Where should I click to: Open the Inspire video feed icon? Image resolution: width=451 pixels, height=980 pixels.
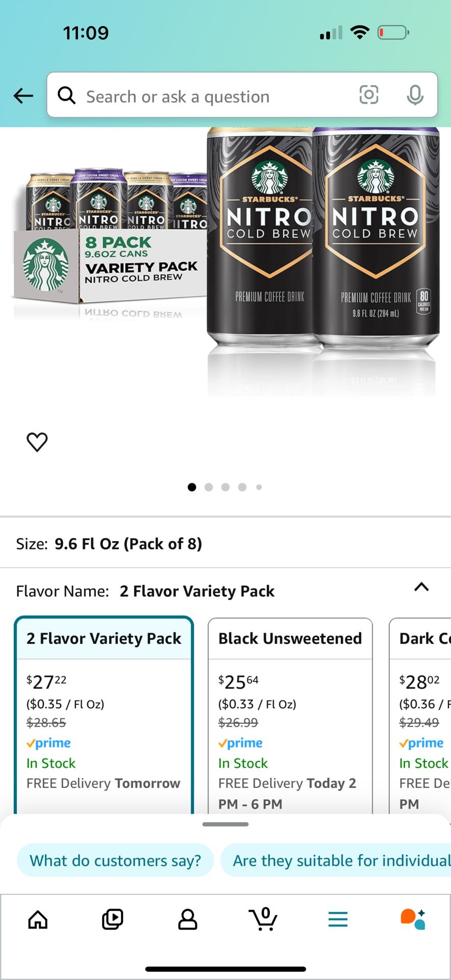[x=112, y=920]
